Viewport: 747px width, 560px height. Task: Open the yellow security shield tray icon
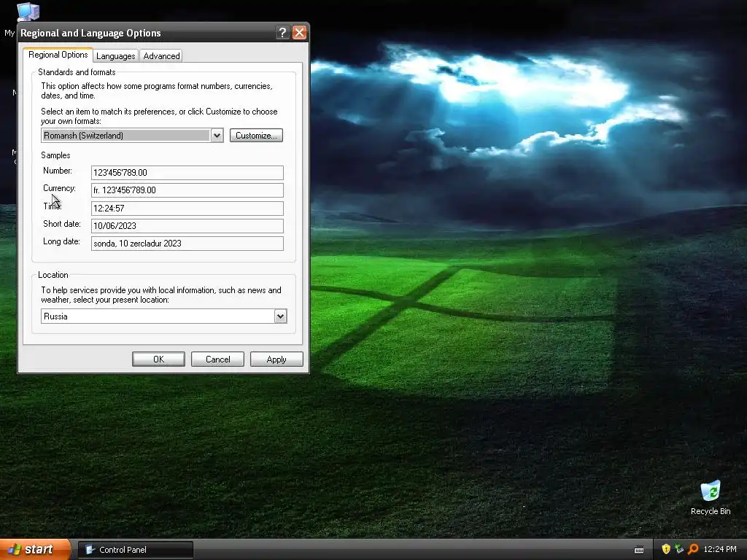point(665,549)
